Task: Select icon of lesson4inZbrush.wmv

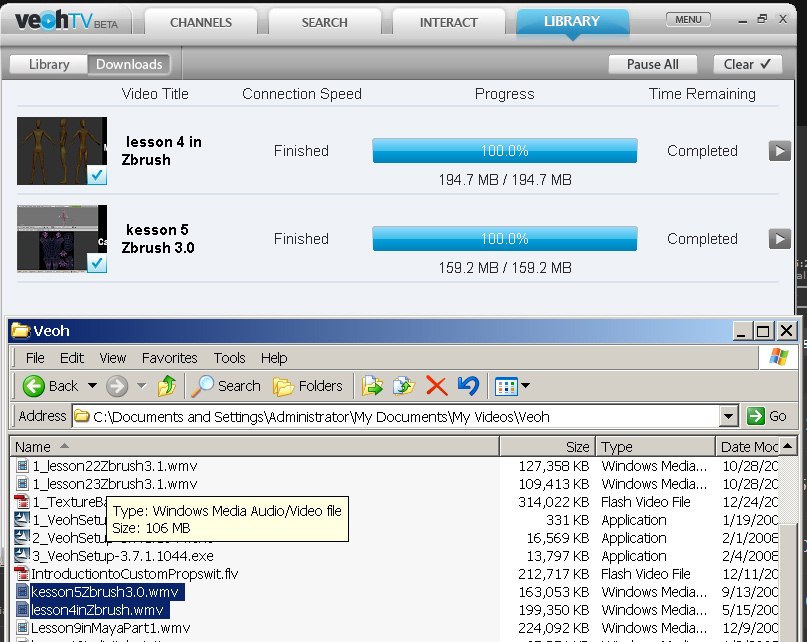Action: [x=22, y=610]
